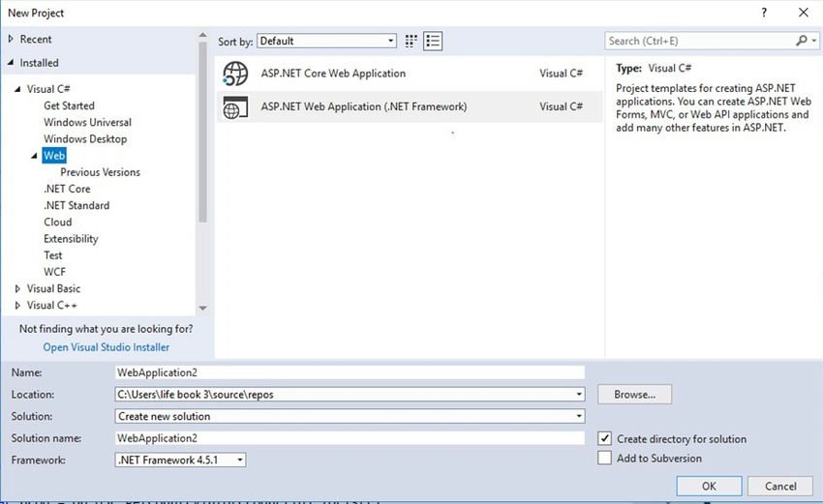Viewport: 823px width, 504px height.
Task: Click the project Name text field
Action: [350, 372]
